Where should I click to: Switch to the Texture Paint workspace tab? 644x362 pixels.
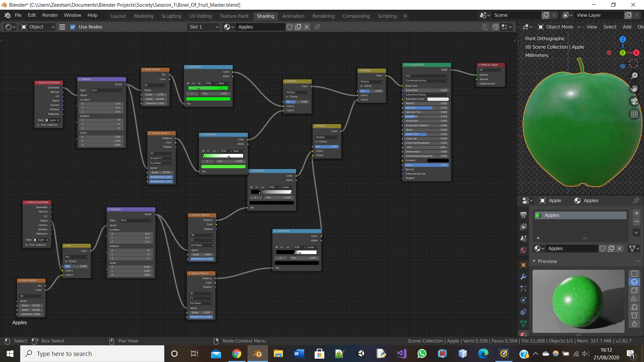[234, 16]
